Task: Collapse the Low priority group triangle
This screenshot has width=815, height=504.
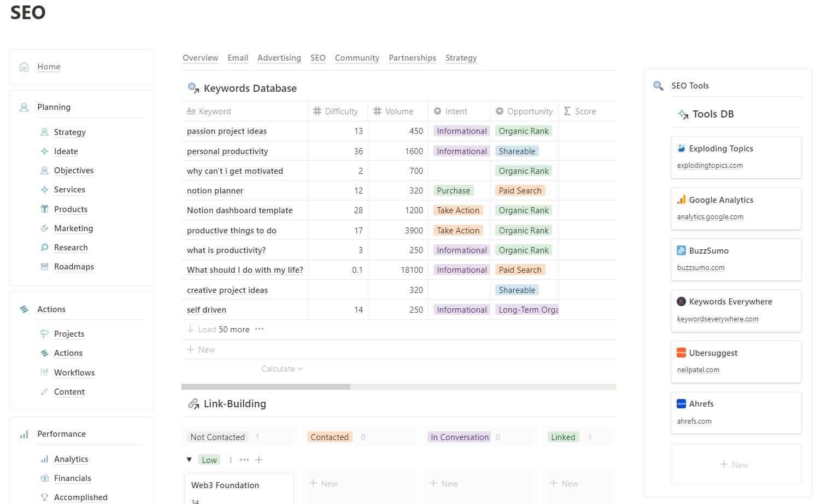Action: (x=189, y=460)
